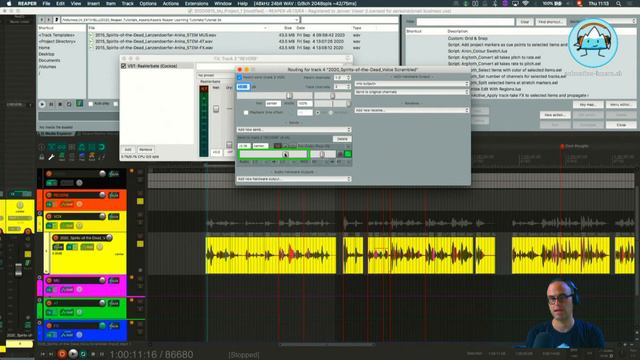
Task: Toggle the send mute button next to send pan
Action: point(340,154)
